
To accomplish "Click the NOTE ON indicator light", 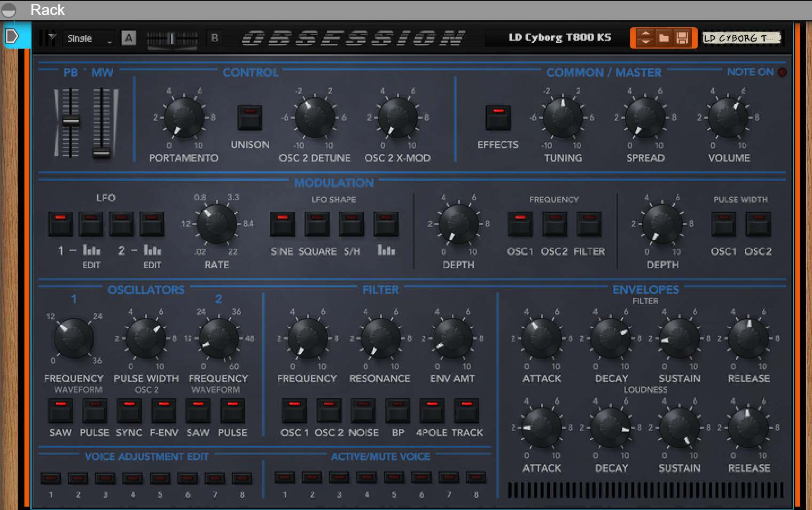I will click(x=782, y=72).
